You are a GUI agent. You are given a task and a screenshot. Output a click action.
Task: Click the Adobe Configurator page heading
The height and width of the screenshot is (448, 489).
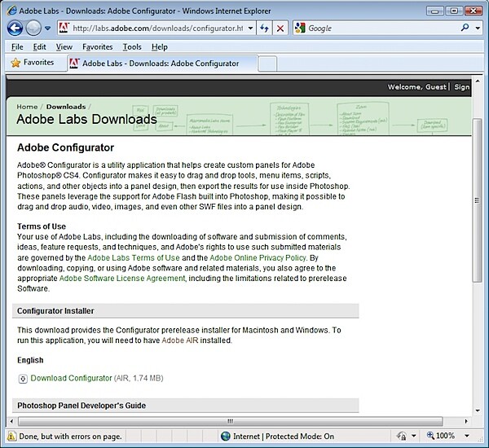[x=65, y=147]
